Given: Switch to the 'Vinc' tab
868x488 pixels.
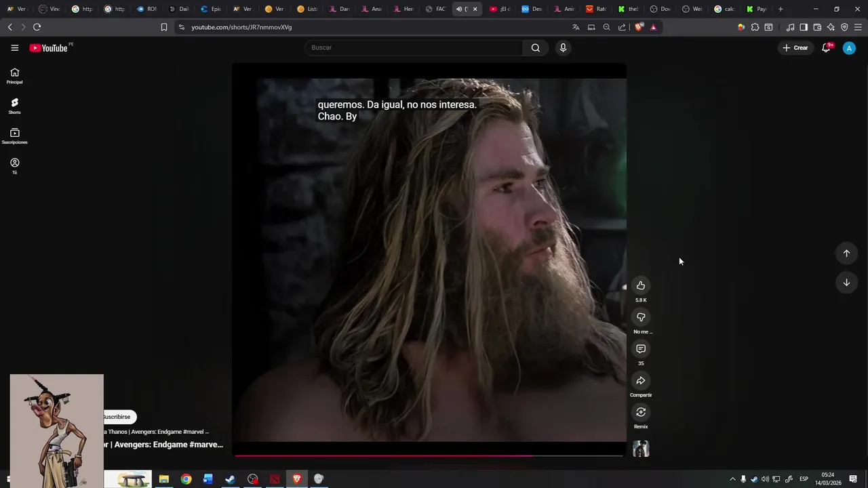Looking at the screenshot, I should click(x=50, y=9).
